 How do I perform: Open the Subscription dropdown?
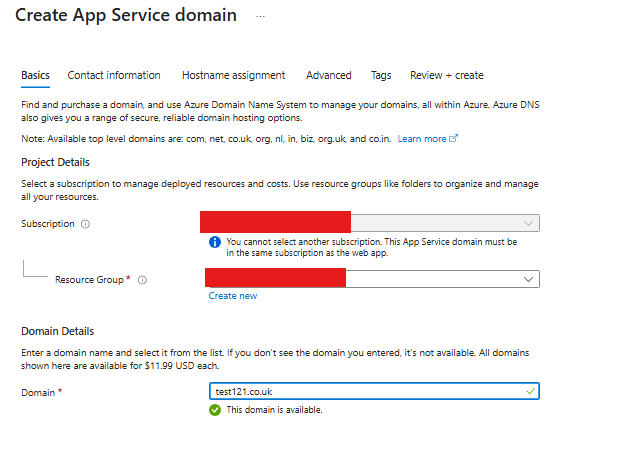(529, 224)
